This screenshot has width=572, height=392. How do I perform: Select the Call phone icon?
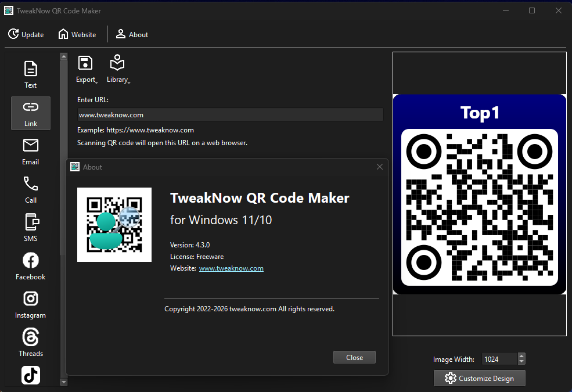(30, 190)
